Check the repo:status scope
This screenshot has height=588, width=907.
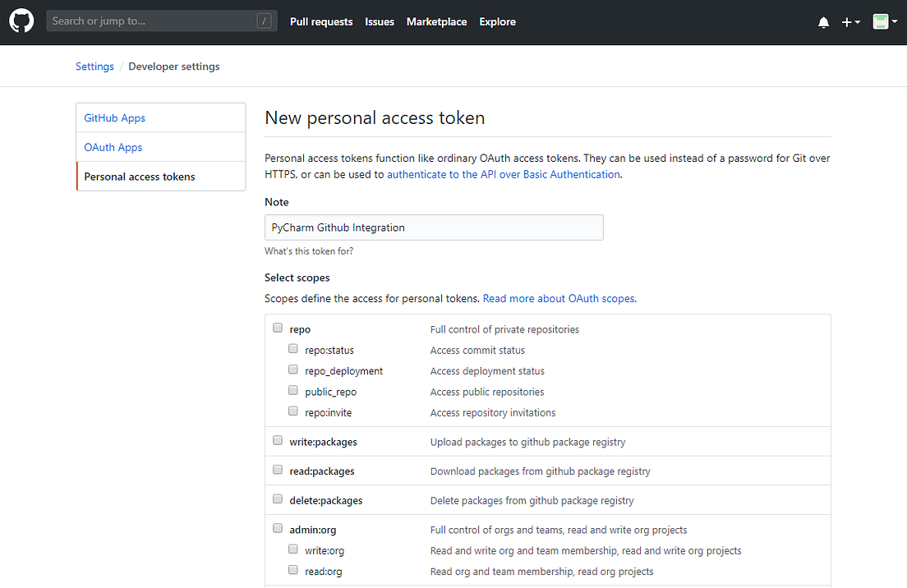coord(293,349)
